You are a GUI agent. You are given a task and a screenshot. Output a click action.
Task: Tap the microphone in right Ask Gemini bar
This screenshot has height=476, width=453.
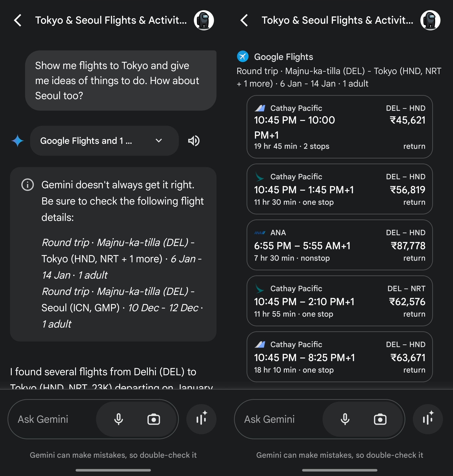pos(345,419)
